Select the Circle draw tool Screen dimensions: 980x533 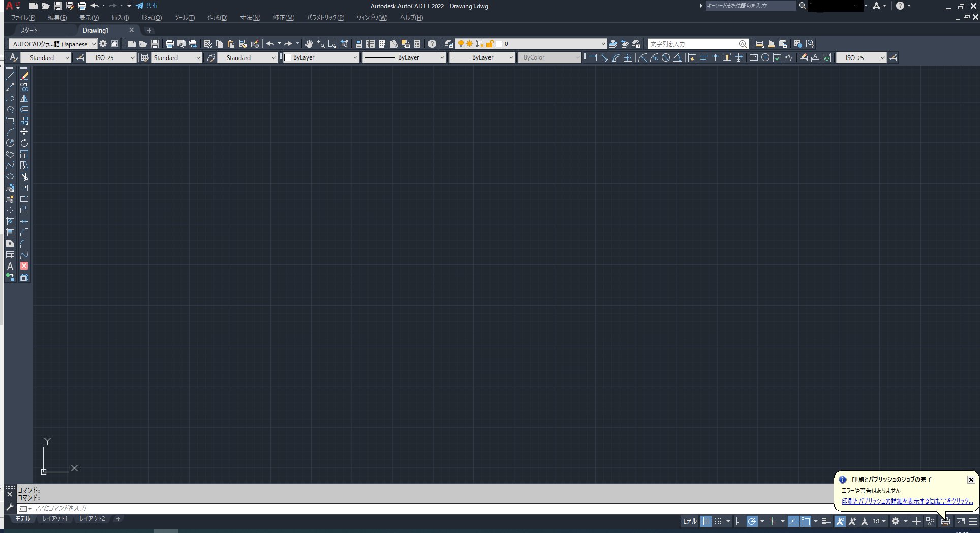click(10, 143)
